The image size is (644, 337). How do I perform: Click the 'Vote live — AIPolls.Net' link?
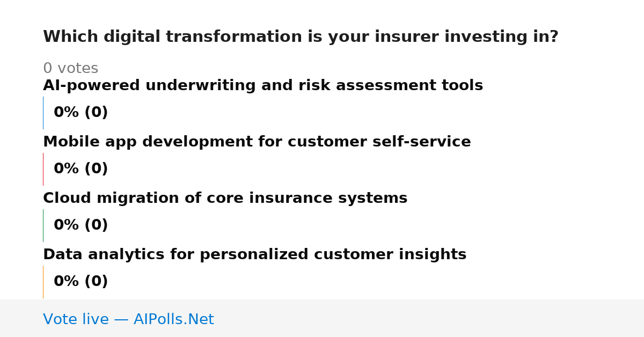pos(128,319)
